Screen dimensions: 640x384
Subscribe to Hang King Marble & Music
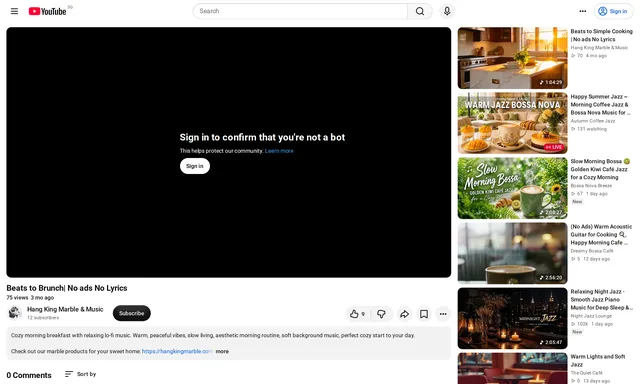pos(131,313)
